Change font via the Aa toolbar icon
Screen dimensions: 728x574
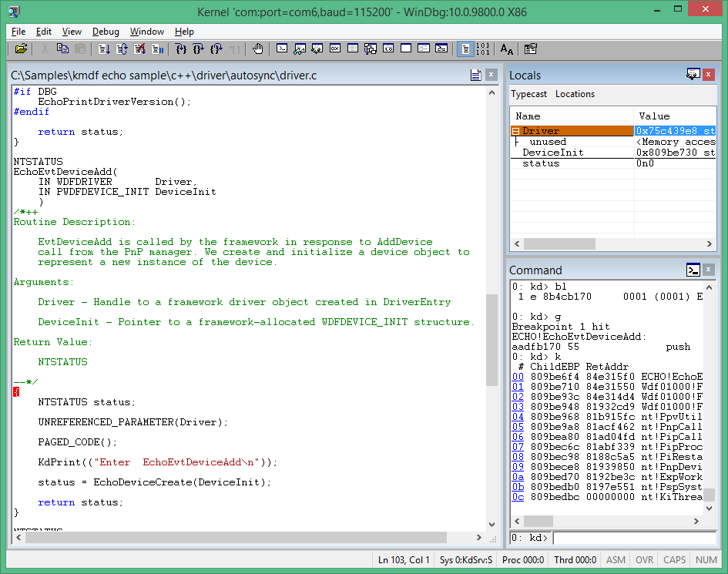pyautogui.click(x=505, y=49)
